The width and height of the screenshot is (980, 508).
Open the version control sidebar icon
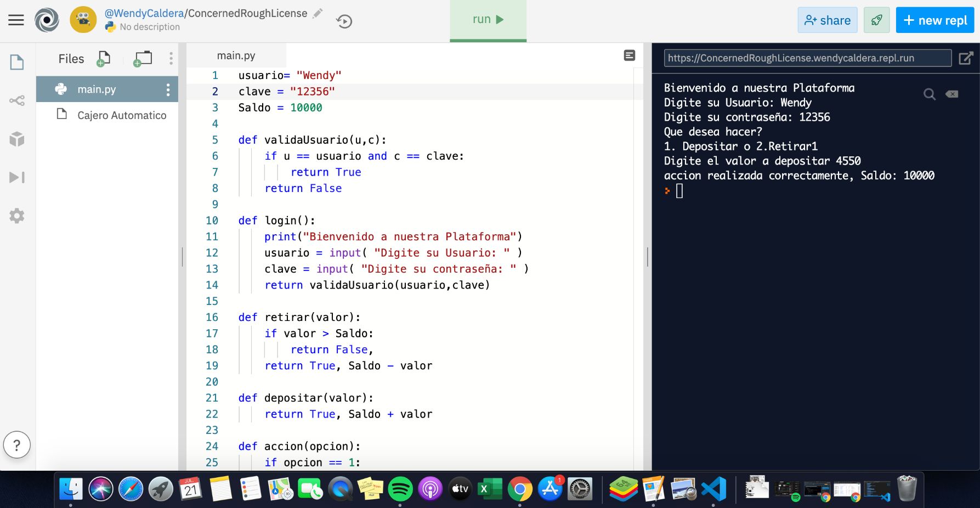pyautogui.click(x=17, y=100)
